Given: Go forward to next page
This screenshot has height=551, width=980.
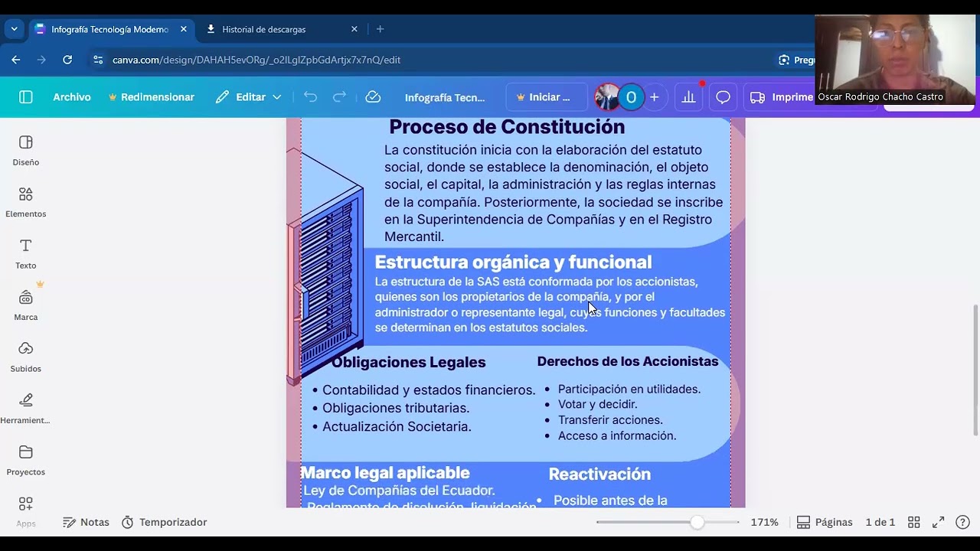Looking at the screenshot, I should tap(41, 60).
